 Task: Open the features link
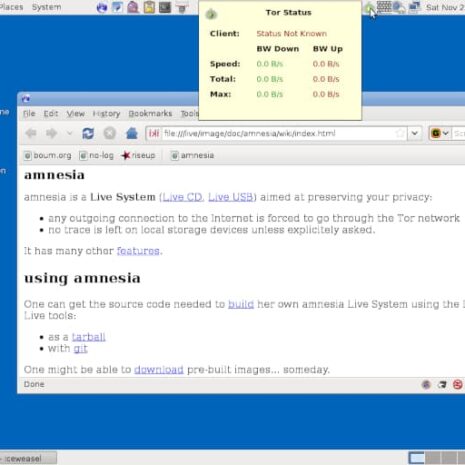[x=138, y=251]
